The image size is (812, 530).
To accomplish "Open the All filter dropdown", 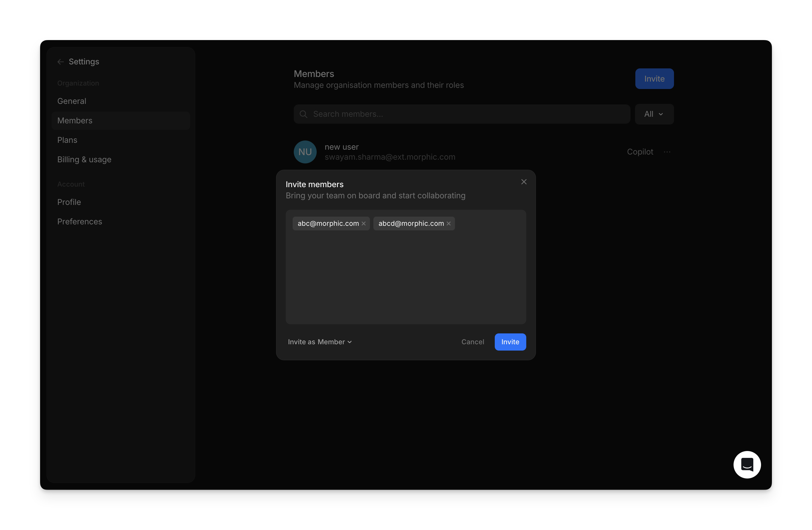I will pos(654,114).
